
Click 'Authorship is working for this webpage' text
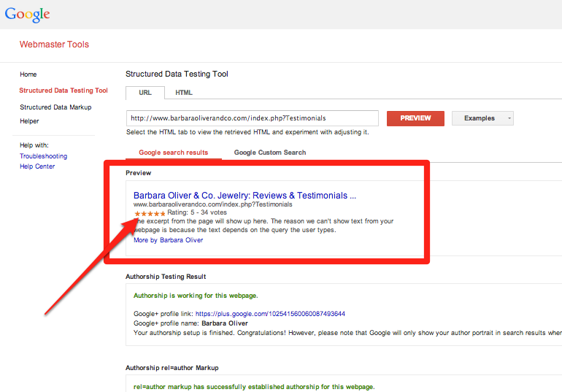[196, 296]
